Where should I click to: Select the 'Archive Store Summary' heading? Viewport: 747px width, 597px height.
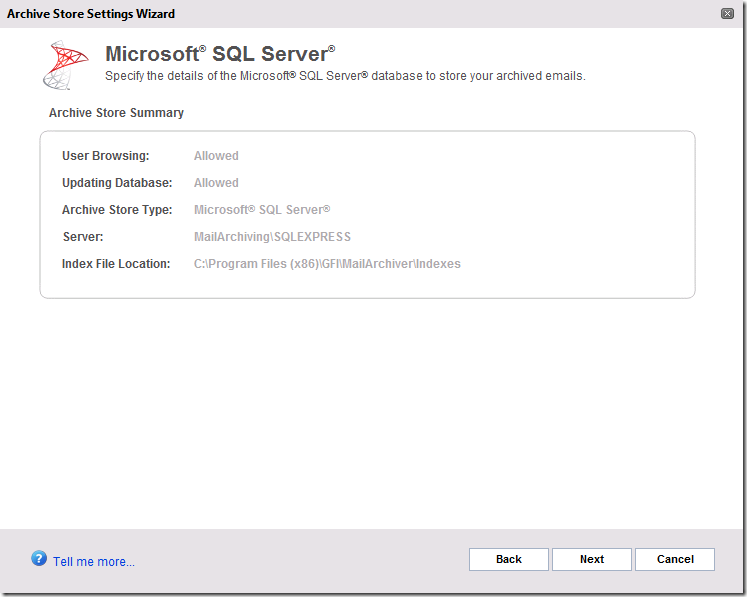(x=116, y=113)
